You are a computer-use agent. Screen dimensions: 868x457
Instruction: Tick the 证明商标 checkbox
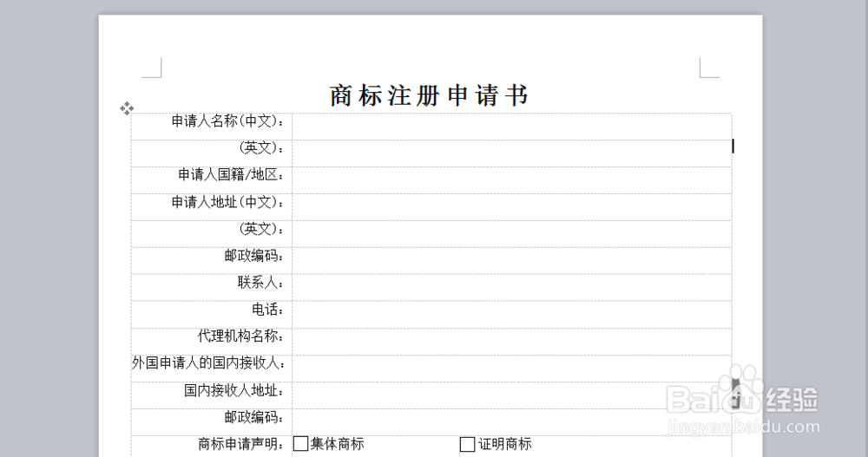(x=468, y=444)
